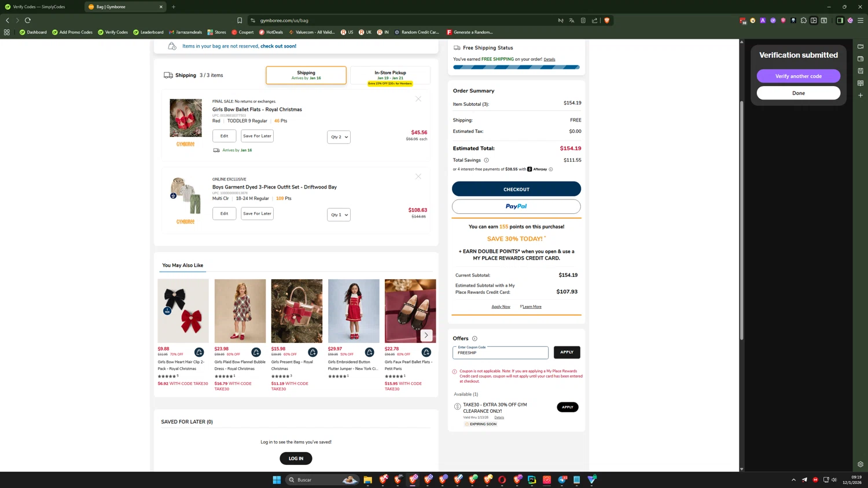Click the Total Savings info icon

(x=486, y=160)
